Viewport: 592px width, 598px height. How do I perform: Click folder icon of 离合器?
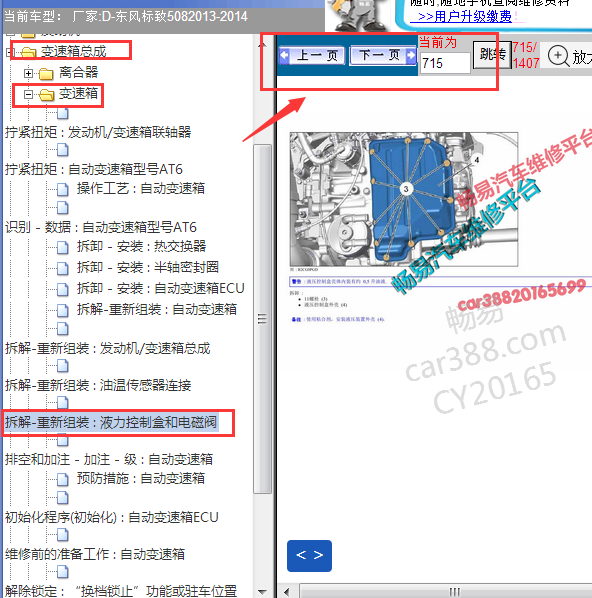(46, 73)
